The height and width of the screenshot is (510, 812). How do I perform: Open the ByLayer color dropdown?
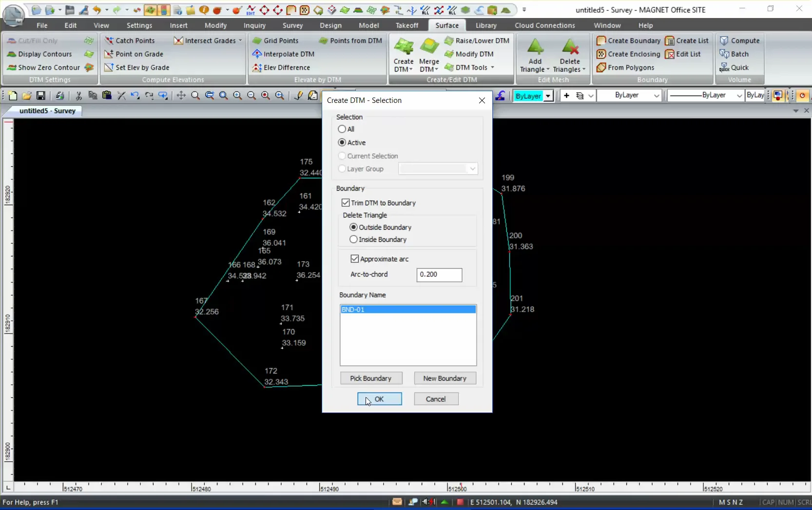pos(548,96)
